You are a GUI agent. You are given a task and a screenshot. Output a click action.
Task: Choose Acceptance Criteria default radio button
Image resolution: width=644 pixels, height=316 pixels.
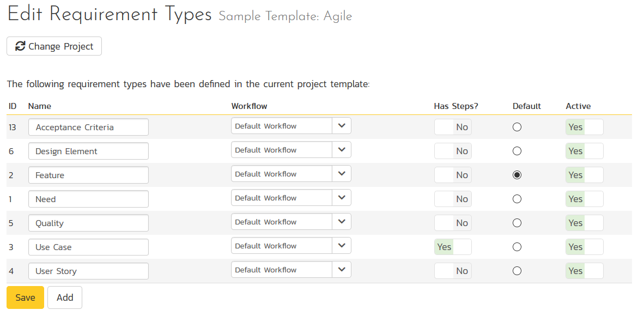[x=517, y=127]
